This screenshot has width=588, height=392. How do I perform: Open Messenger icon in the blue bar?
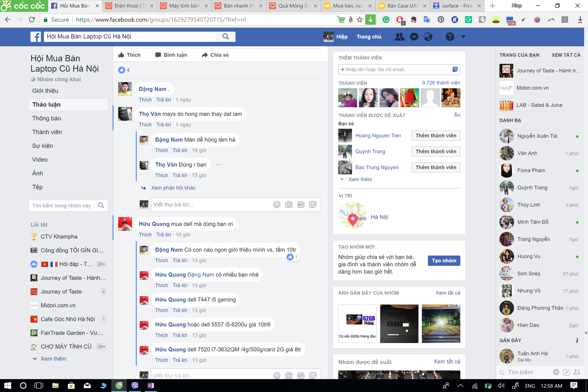click(x=414, y=37)
